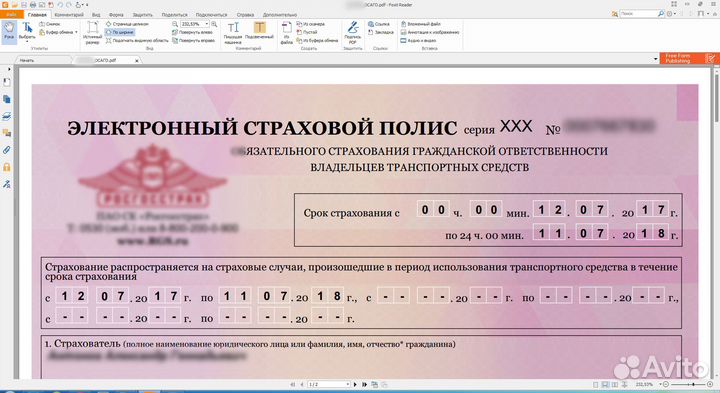This screenshot has height=393, width=720.
Task: Click the zoom out magnifier in the ribbon
Action: [175, 24]
